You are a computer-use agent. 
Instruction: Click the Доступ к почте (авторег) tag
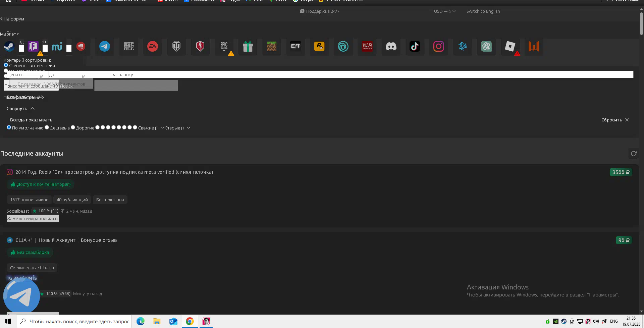point(41,184)
